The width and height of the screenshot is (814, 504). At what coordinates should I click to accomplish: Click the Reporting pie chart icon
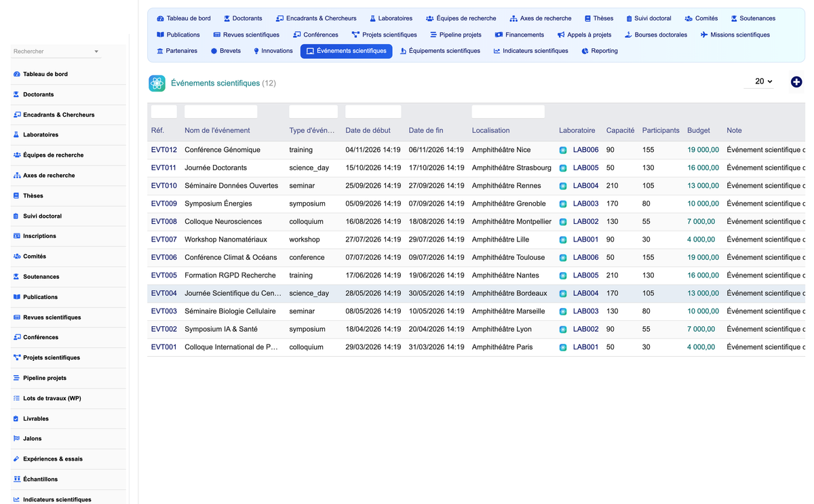[x=585, y=51]
